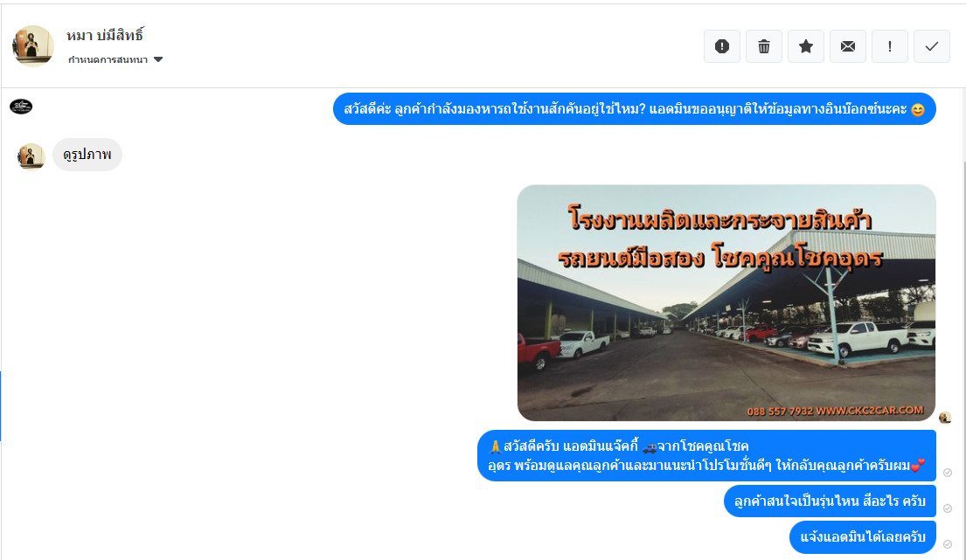Expand the กำหนดการสนทนา dropdown arrow
The image size is (966, 560).
click(158, 59)
